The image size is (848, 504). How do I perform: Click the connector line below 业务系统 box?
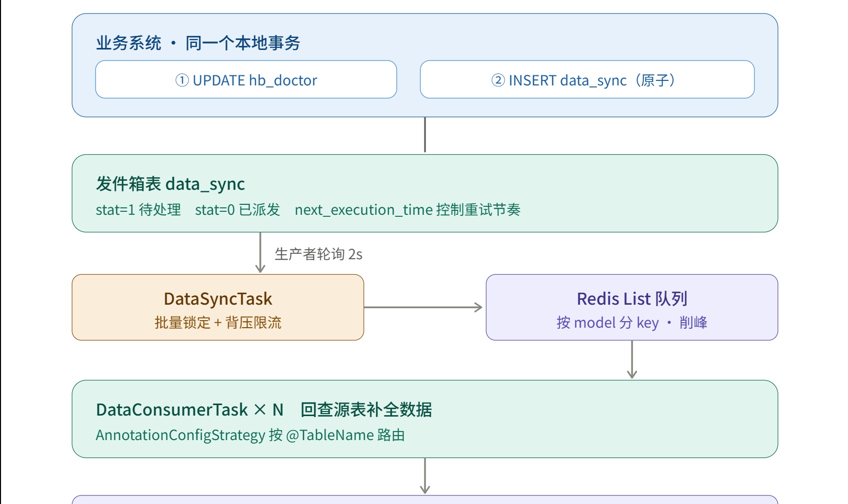[x=425, y=135]
